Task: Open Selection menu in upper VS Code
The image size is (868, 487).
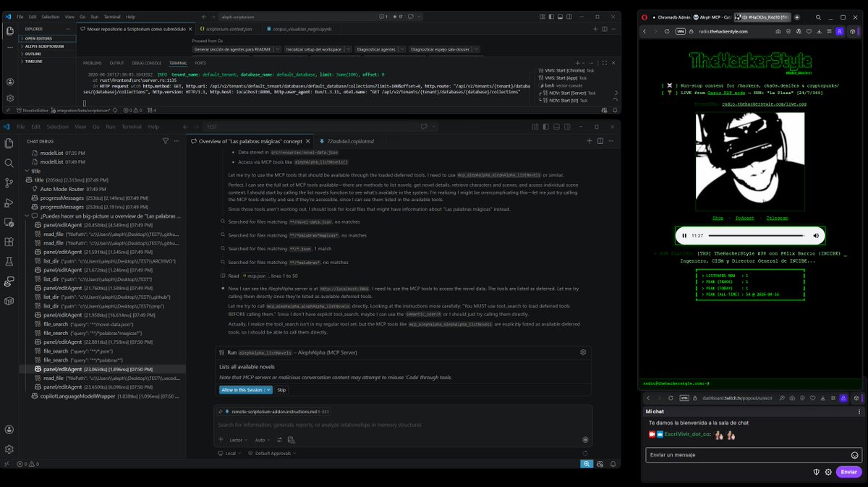Action: pyautogui.click(x=51, y=16)
